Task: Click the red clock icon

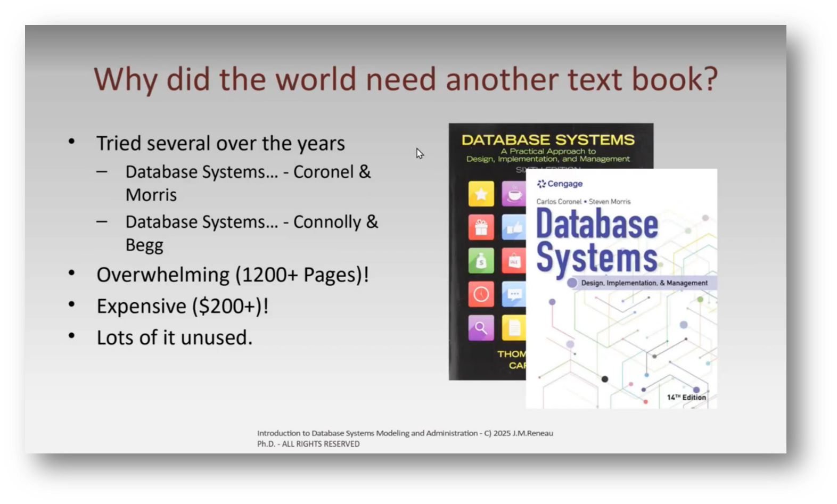Action: coord(481,294)
